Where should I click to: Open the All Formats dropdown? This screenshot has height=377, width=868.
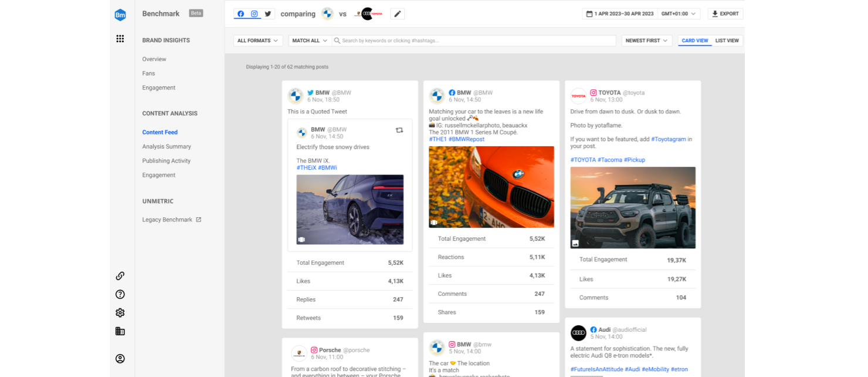pos(258,41)
